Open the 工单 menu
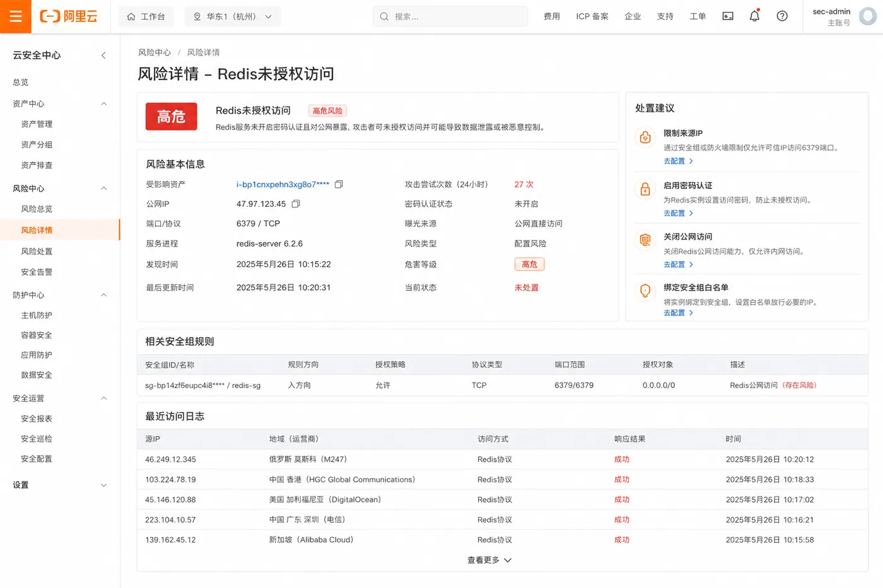The image size is (883, 588). click(698, 17)
